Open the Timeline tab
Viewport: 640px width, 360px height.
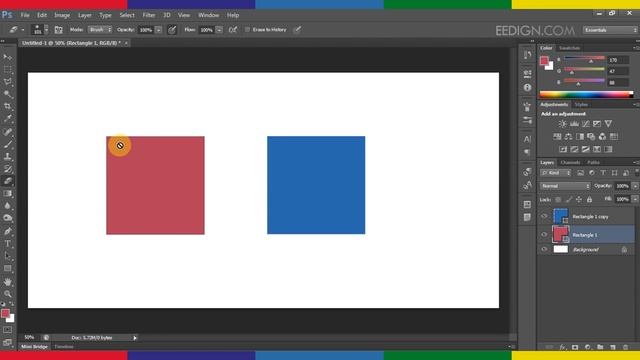pos(64,347)
